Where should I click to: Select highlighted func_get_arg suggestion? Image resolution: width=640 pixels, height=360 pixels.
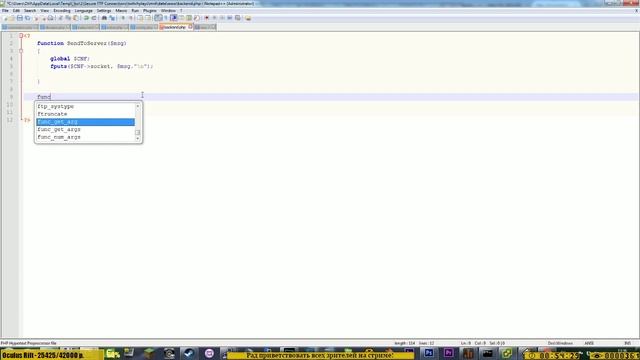pos(85,122)
